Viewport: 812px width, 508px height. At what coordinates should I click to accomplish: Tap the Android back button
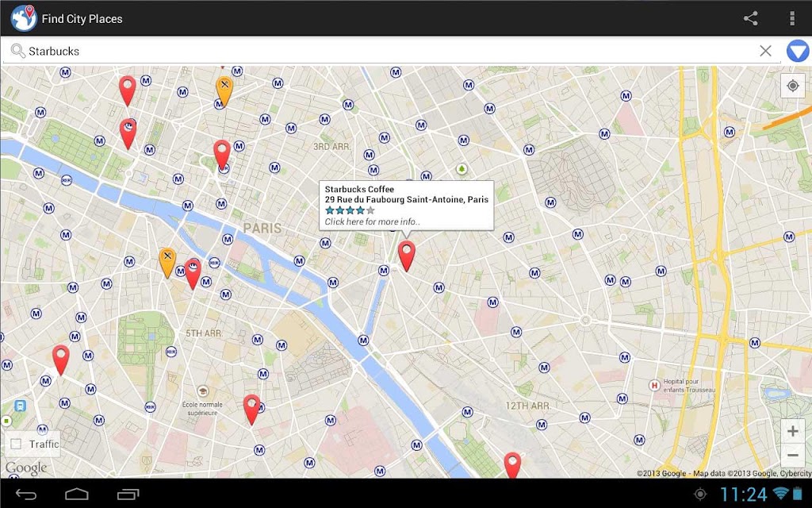[x=26, y=494]
